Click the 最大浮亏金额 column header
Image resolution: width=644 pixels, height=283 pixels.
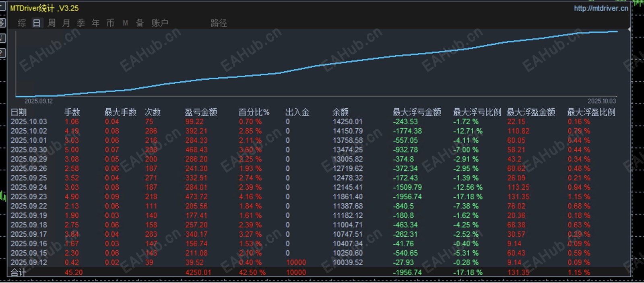[x=417, y=112]
